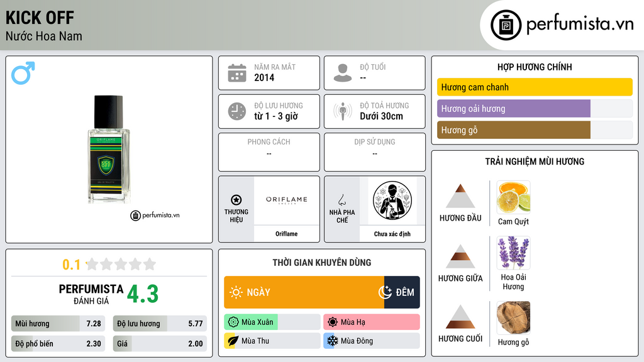The width and height of the screenshot is (644, 362).
Task: Click the Dưới 30cm sillage value
Action: click(382, 116)
